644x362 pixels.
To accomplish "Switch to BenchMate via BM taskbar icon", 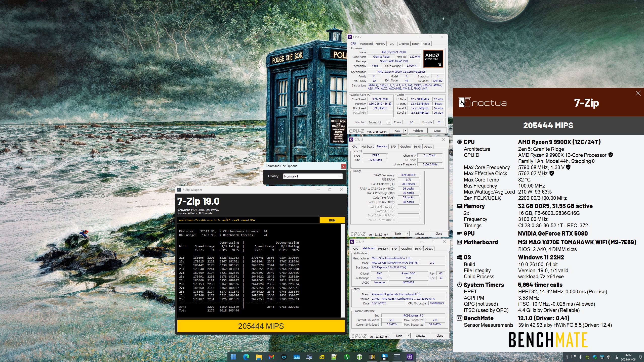I will click(x=372, y=357).
